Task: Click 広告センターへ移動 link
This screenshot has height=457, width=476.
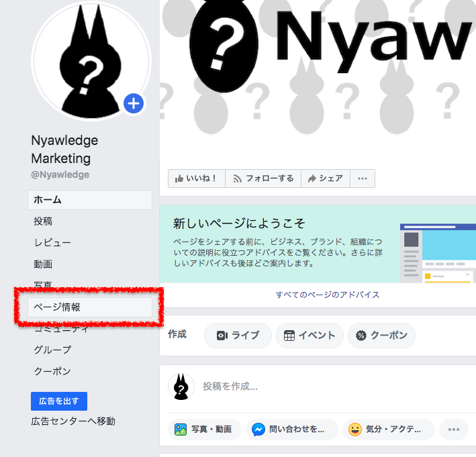Action: [x=73, y=421]
